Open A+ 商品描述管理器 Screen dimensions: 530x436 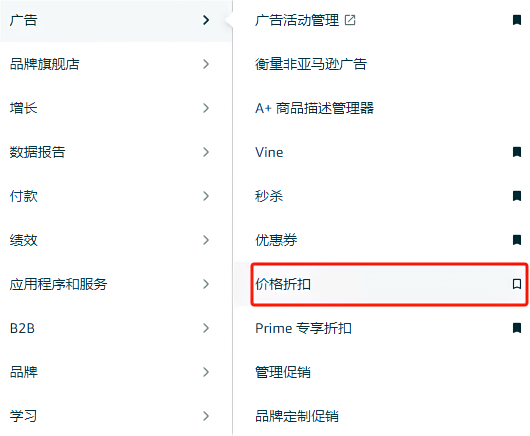point(314,108)
